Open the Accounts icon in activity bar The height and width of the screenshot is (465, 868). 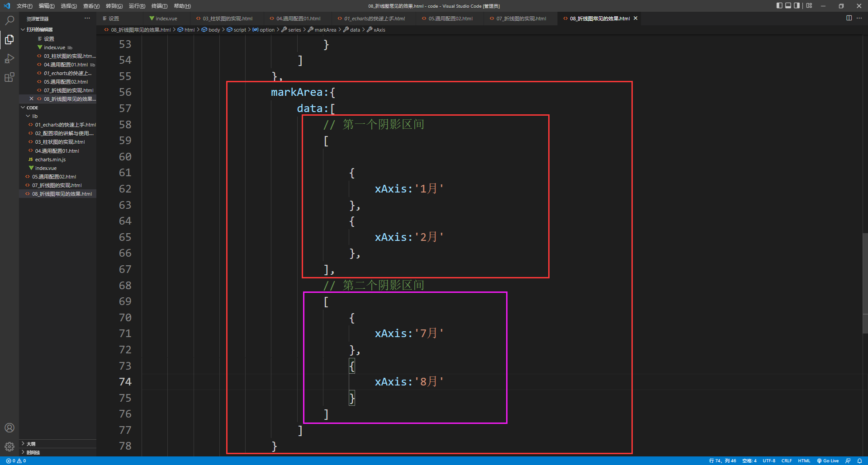pyautogui.click(x=9, y=427)
